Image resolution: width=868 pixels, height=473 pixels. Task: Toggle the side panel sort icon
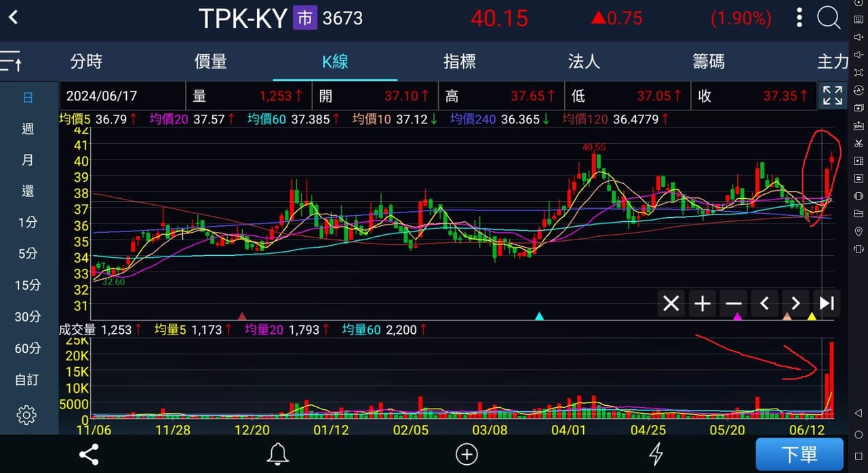(11, 62)
